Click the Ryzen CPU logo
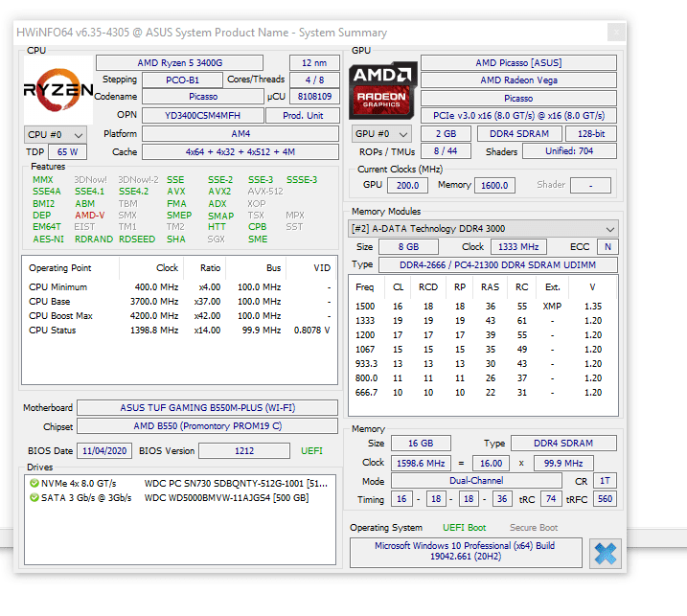Image resolution: width=687 pixels, height=616 pixels. point(58,90)
